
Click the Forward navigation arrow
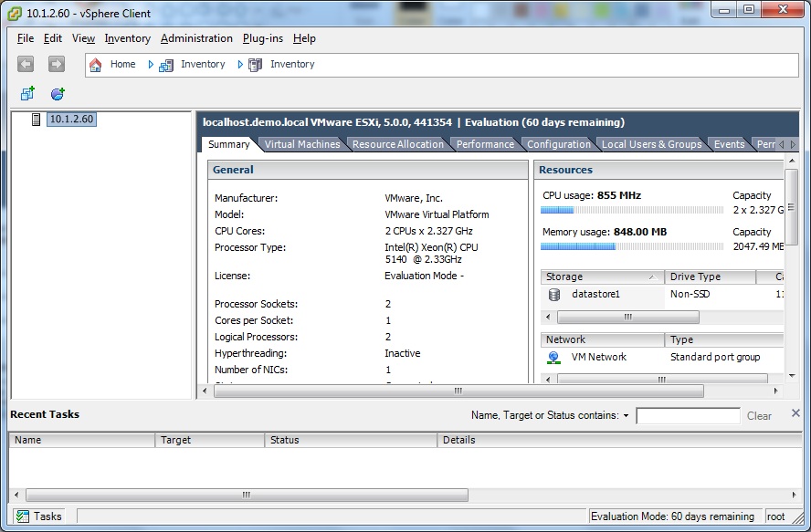pyautogui.click(x=57, y=64)
